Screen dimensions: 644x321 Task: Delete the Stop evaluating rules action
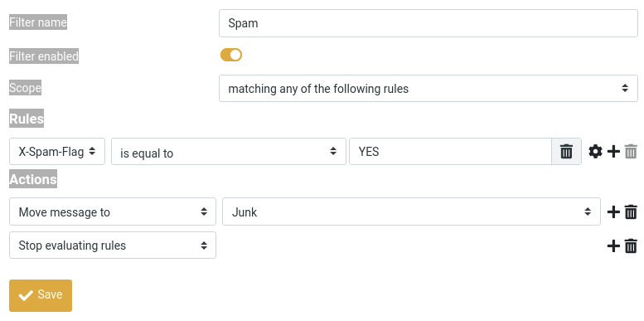631,246
